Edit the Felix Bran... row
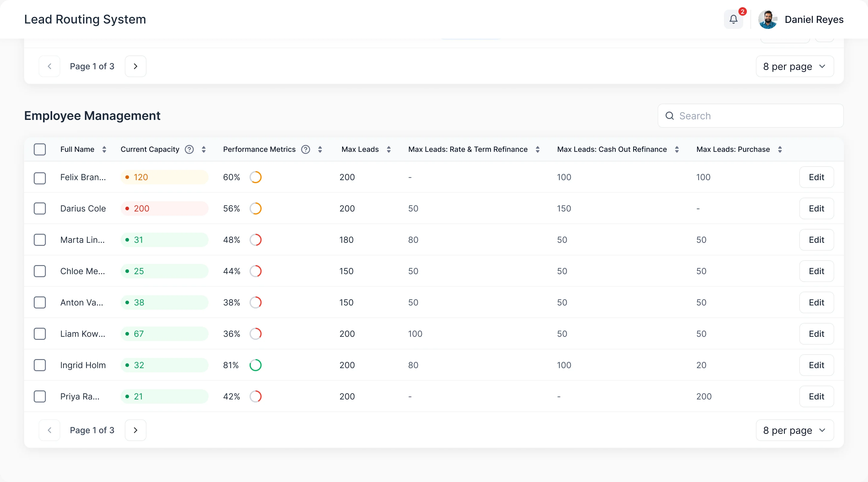This screenshot has width=868, height=482. click(x=816, y=177)
